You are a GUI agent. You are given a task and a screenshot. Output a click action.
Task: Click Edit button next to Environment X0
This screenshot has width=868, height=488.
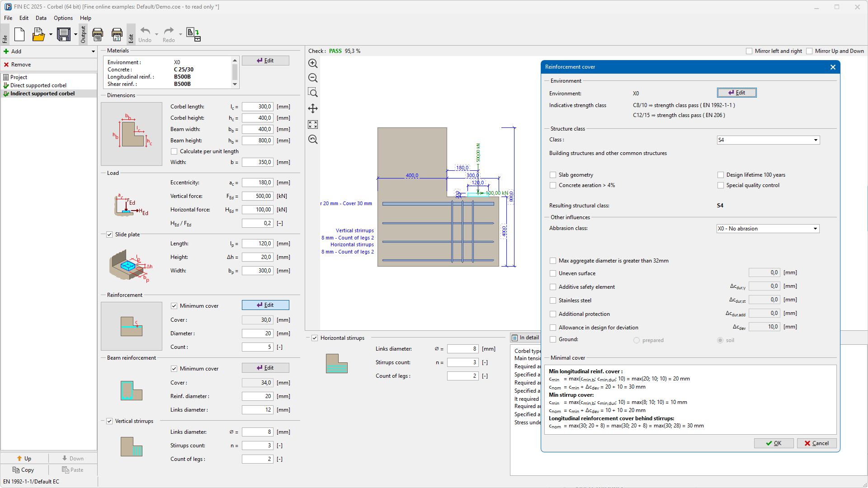[x=736, y=93]
